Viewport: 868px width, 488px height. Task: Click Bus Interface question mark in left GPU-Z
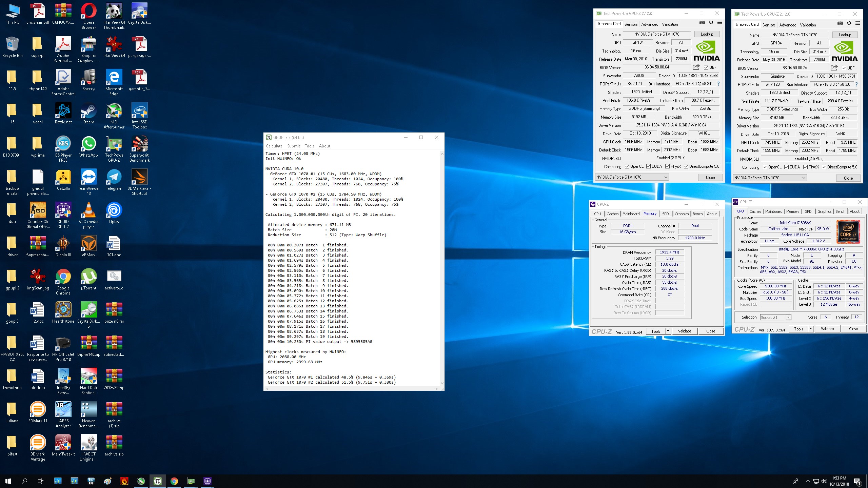718,84
